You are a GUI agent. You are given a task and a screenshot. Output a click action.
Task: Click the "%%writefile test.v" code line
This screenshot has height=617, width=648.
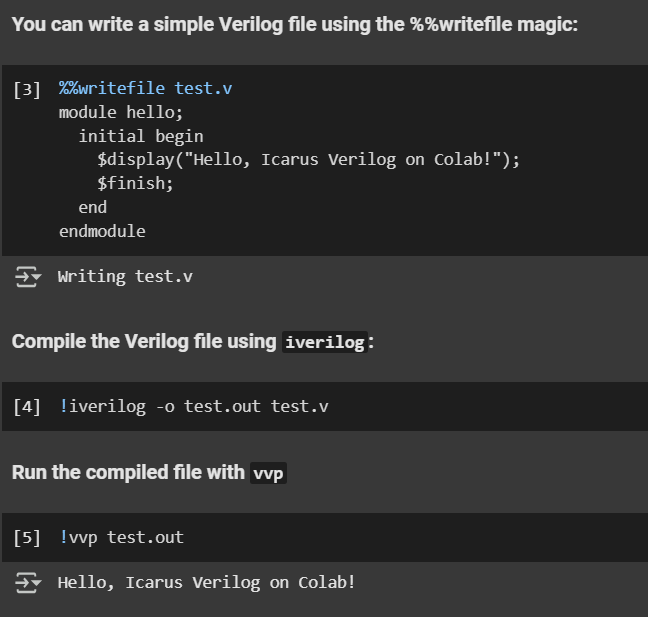click(x=145, y=88)
